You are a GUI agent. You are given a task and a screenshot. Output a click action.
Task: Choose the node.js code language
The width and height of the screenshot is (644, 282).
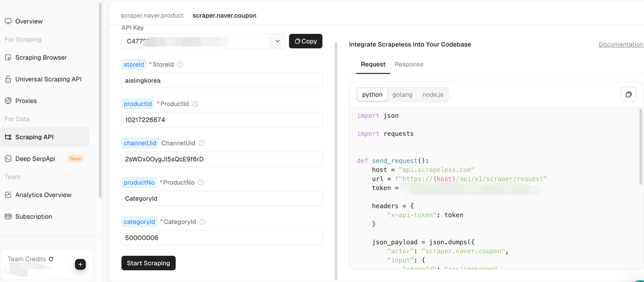[x=433, y=95]
